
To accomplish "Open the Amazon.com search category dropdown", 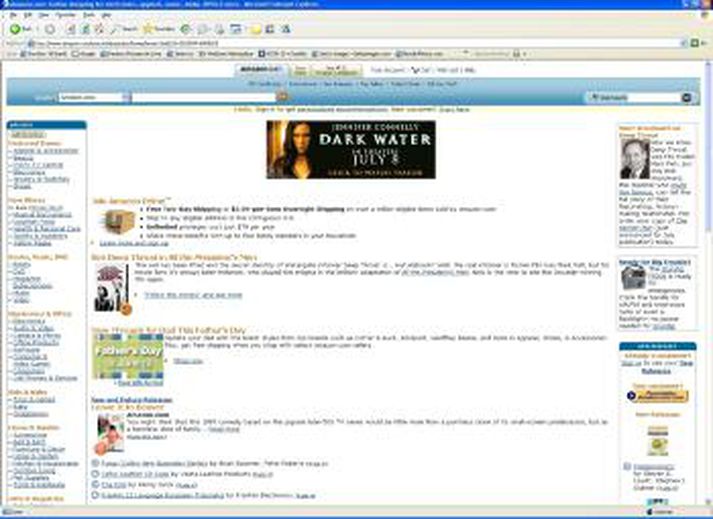I will click(94, 97).
